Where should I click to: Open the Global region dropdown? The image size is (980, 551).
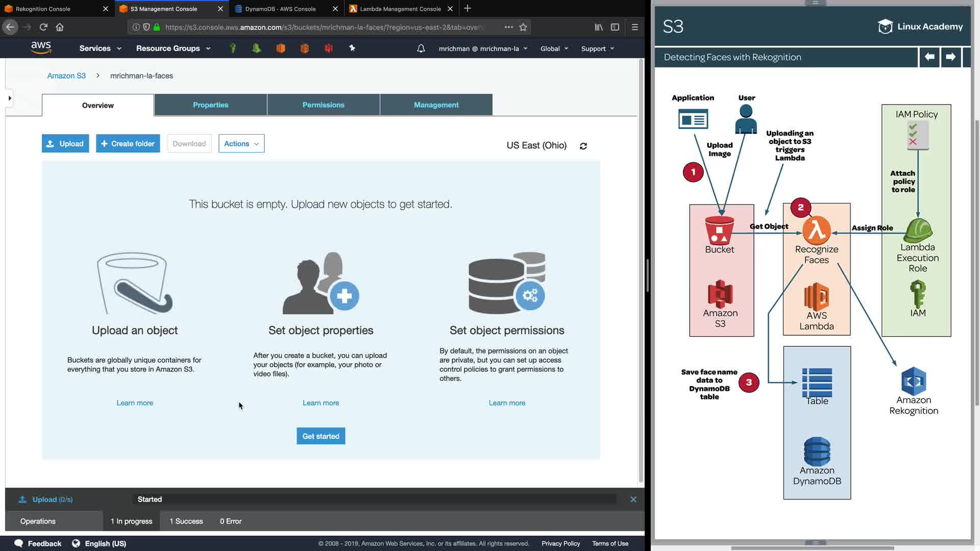click(x=554, y=48)
